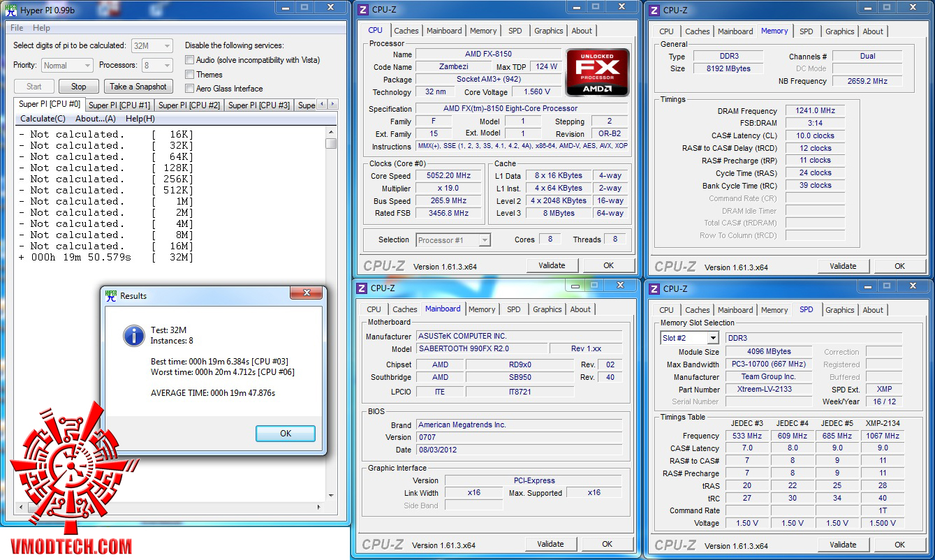
Task: Expand the Slot #2 memory slot dropdown
Action: 689,338
